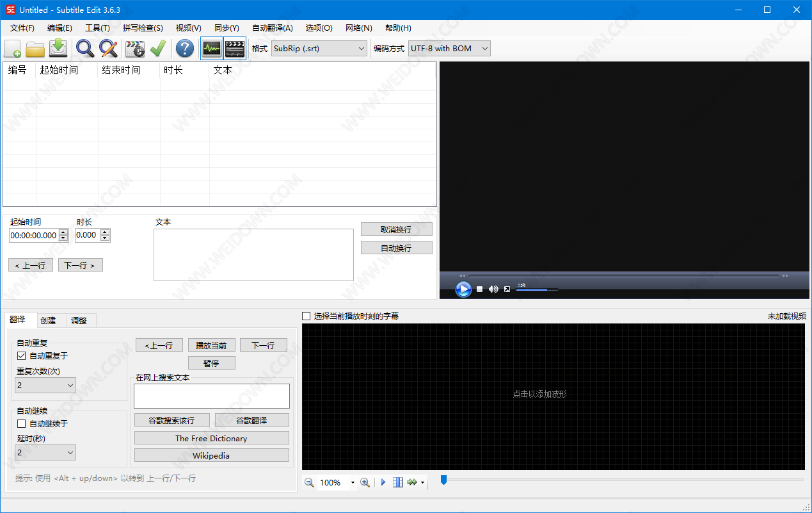Screen dimensions: 812x513
Task: Click the New subtitle file icon
Action: [13, 49]
